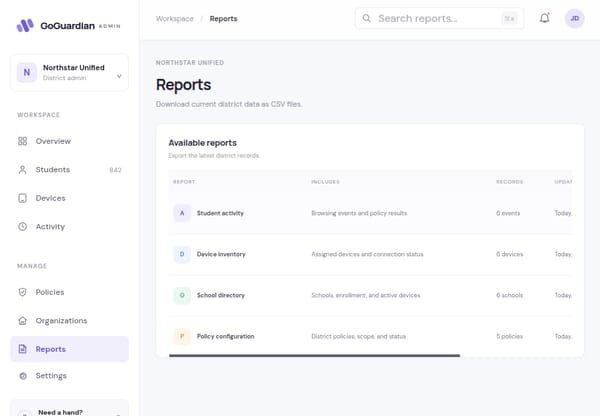Screen dimensions: 600x416
Task: Click 'Assigned devices and connection status' text
Action: point(367,254)
